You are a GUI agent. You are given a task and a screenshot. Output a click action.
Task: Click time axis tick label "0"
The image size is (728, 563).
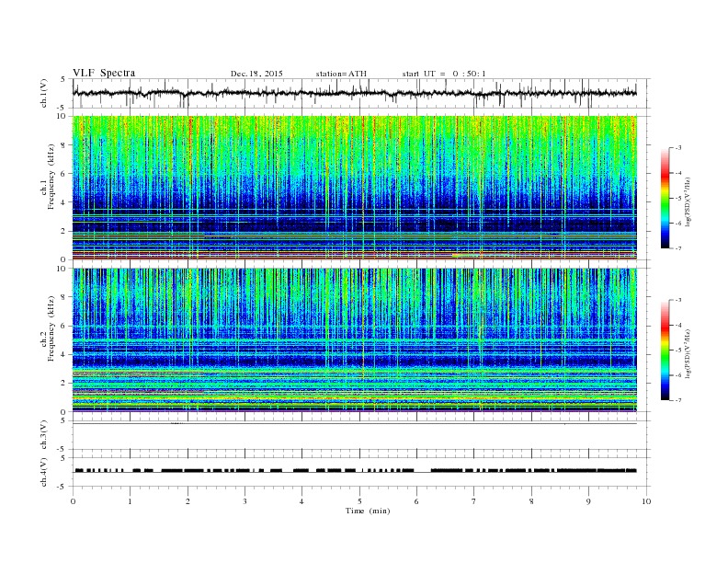pyautogui.click(x=73, y=501)
